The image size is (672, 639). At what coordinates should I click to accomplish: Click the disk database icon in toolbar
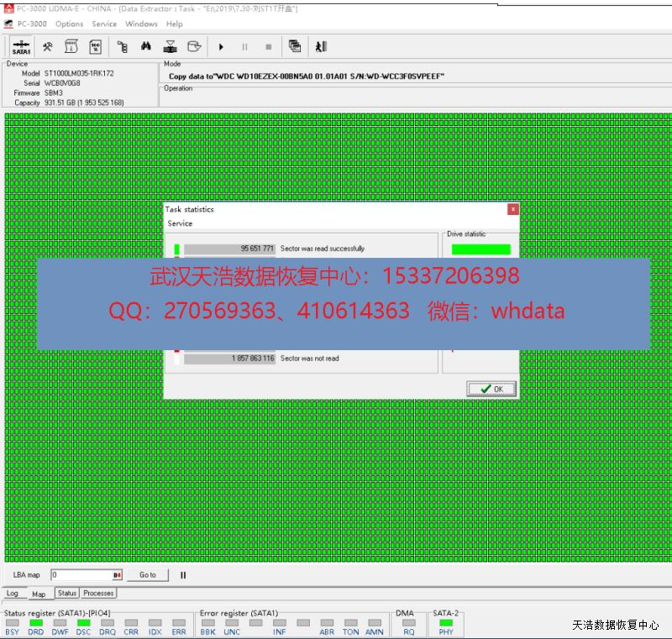click(x=194, y=47)
